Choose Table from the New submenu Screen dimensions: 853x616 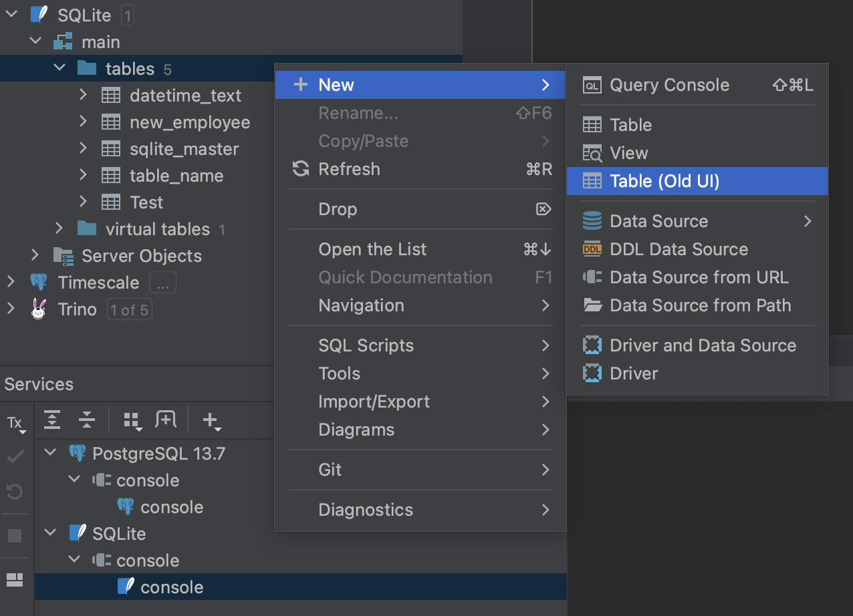[697, 125]
